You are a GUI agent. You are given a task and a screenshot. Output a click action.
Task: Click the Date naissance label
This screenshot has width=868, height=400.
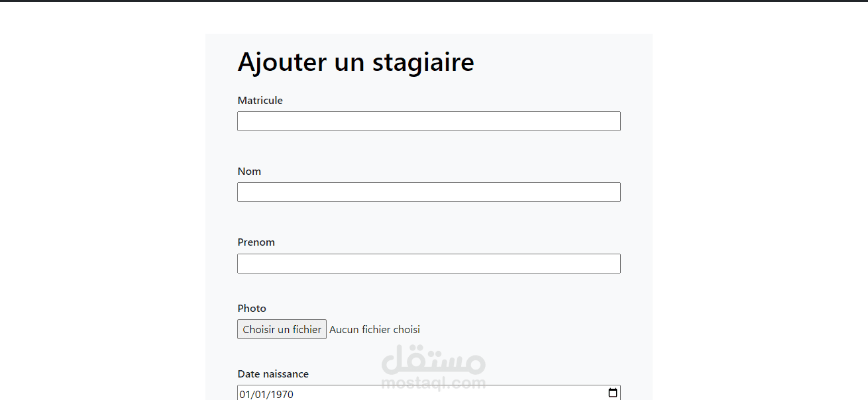[x=273, y=374]
